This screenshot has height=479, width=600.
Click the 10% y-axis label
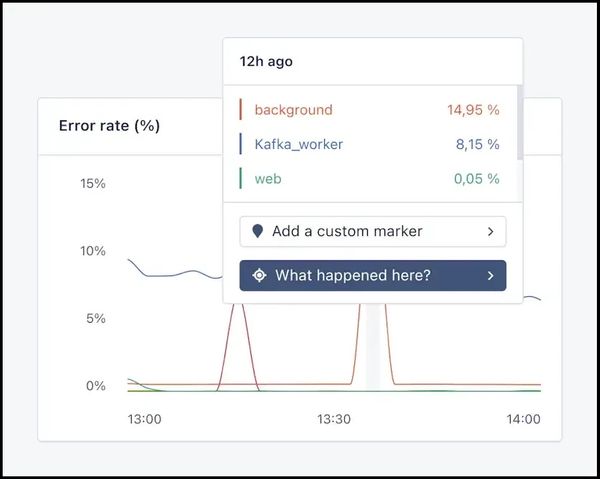point(93,251)
